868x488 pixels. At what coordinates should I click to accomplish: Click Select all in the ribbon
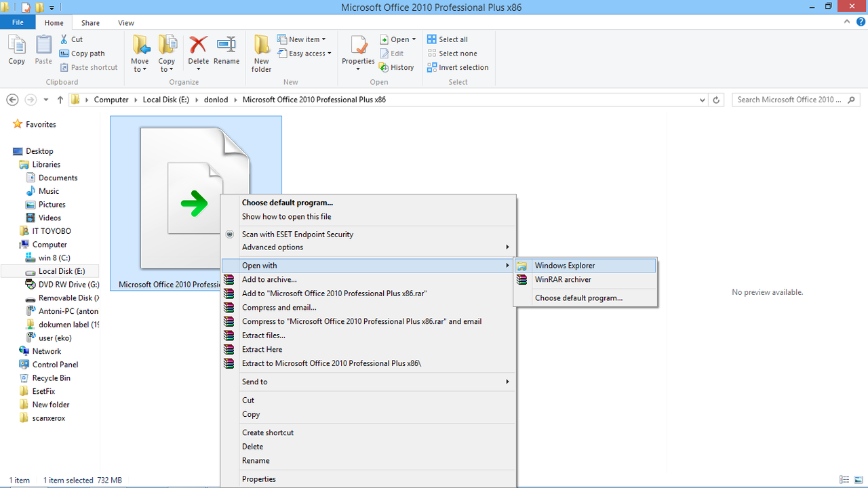click(x=448, y=39)
